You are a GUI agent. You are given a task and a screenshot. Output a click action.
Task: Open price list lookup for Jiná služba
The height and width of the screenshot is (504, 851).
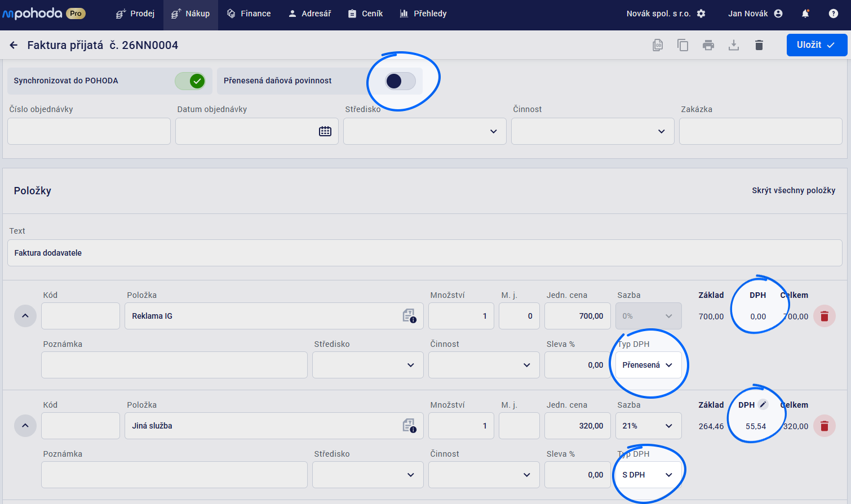[x=409, y=426]
